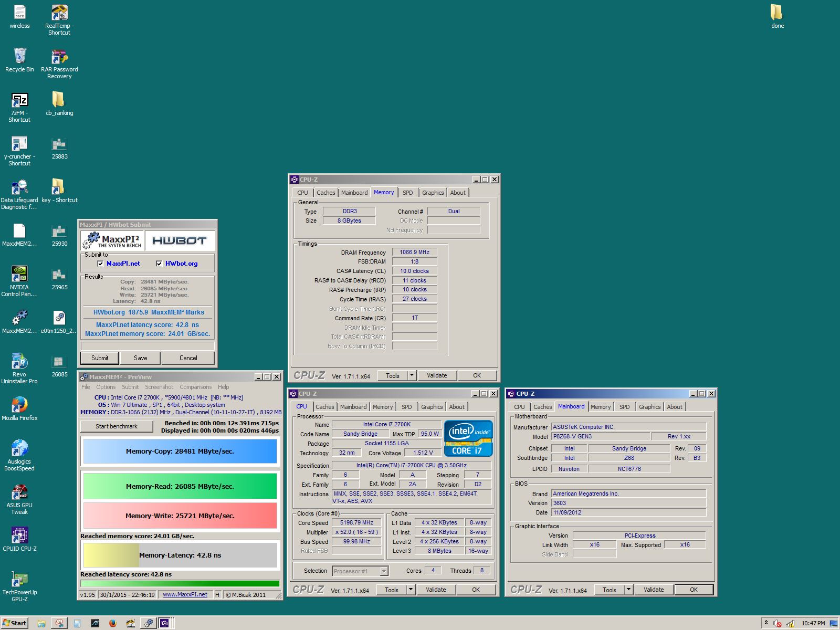Launch TechPowerUp GPU-Z
The height and width of the screenshot is (630, 840).
(x=19, y=586)
